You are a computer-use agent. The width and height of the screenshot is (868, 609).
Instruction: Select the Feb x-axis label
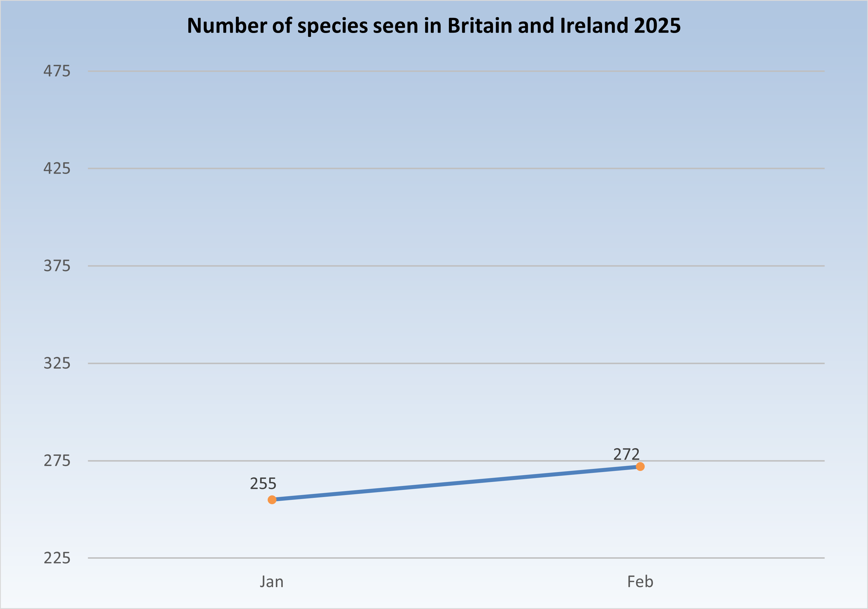[640, 582]
